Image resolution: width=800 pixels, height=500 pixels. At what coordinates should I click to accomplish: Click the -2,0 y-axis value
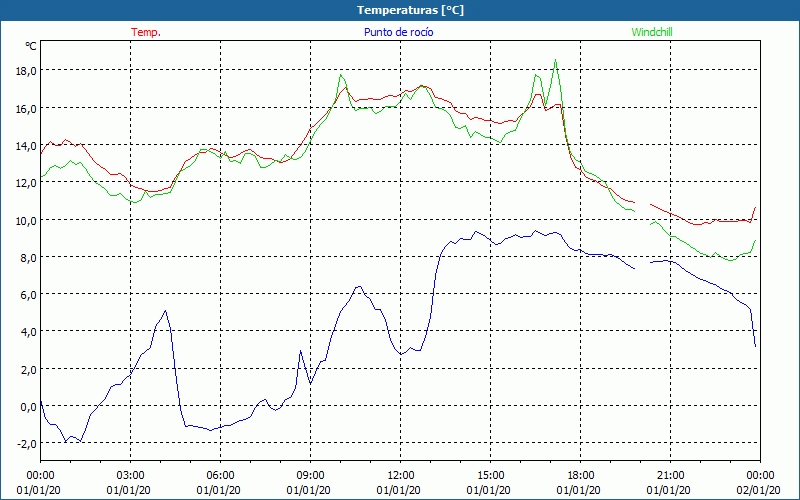(27, 444)
